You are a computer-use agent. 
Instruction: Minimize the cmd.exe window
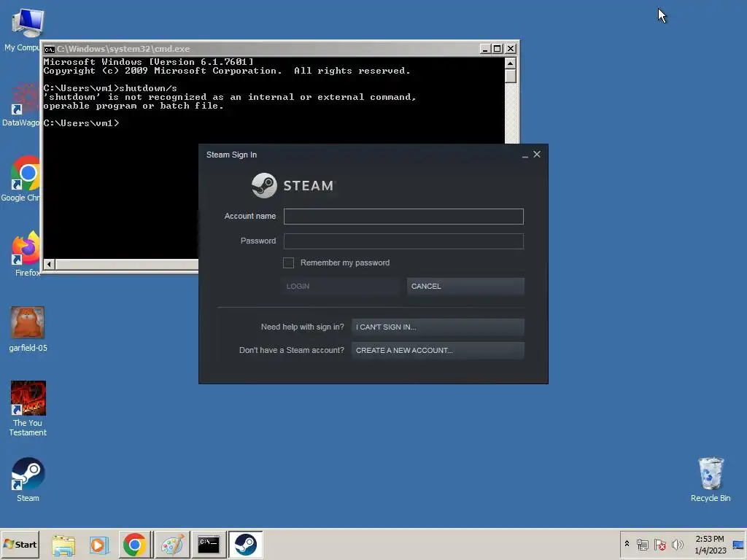[485, 49]
